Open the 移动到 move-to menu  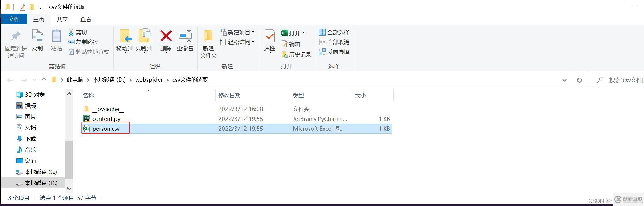tap(125, 41)
